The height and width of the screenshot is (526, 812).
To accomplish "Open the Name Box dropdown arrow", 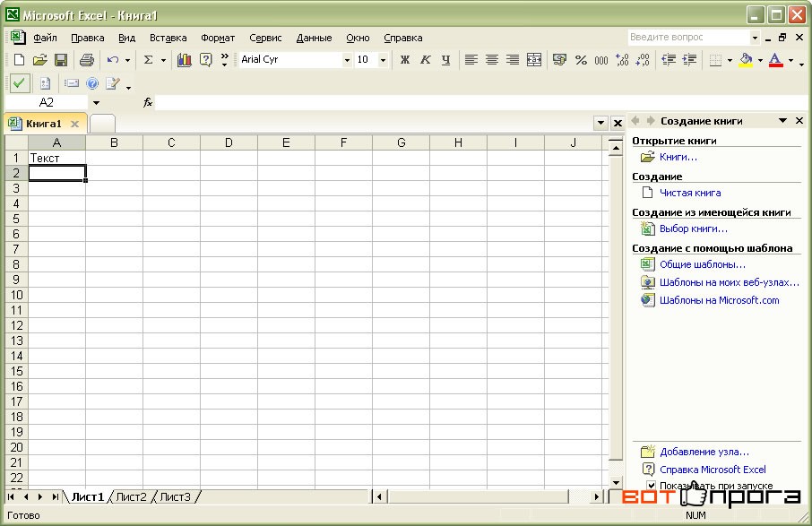I will (x=96, y=102).
